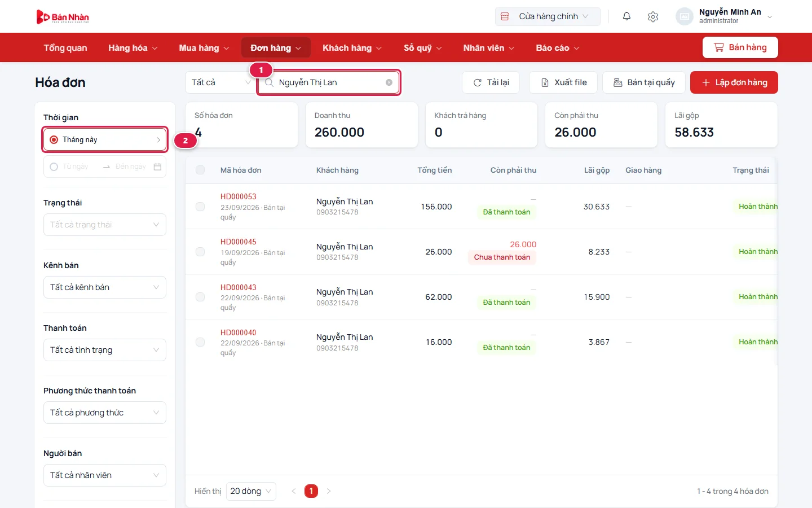
Task: Open the Tất cả search scope dropdown
Action: pos(220,82)
